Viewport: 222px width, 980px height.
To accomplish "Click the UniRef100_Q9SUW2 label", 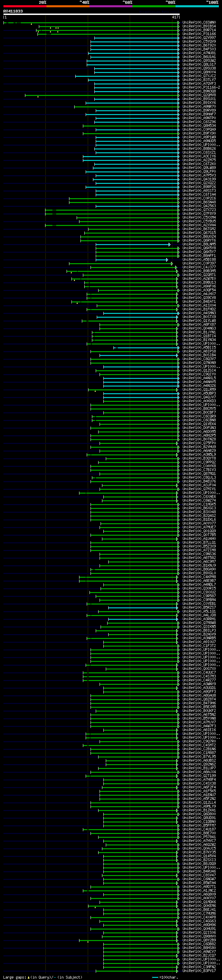I will 199,60.
